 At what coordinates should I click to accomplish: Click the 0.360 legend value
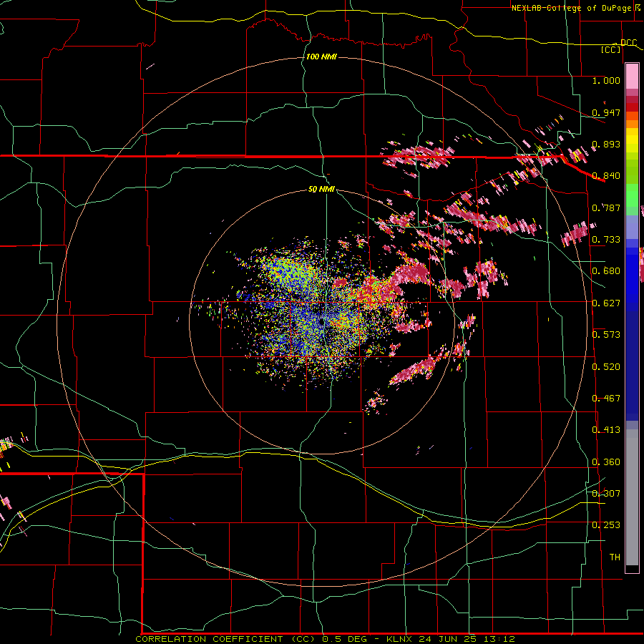point(606,462)
